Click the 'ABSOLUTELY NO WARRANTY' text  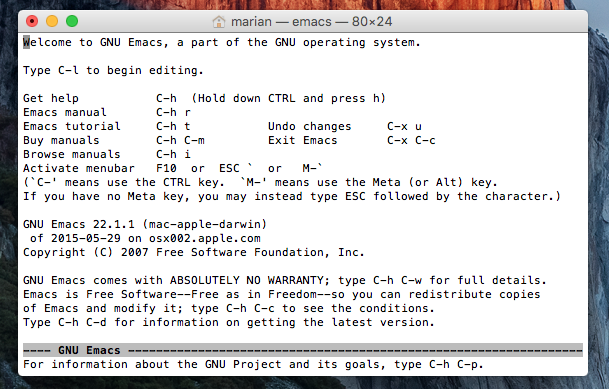(247, 280)
